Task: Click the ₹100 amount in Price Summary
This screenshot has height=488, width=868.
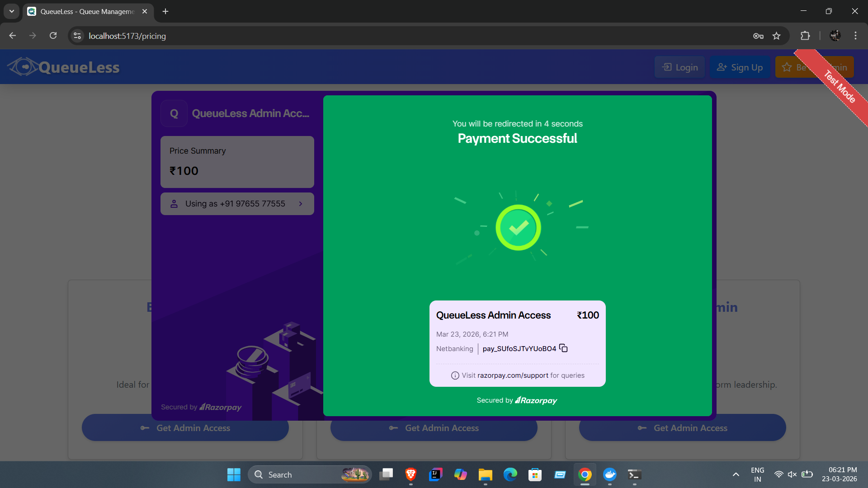Action: pos(184,171)
